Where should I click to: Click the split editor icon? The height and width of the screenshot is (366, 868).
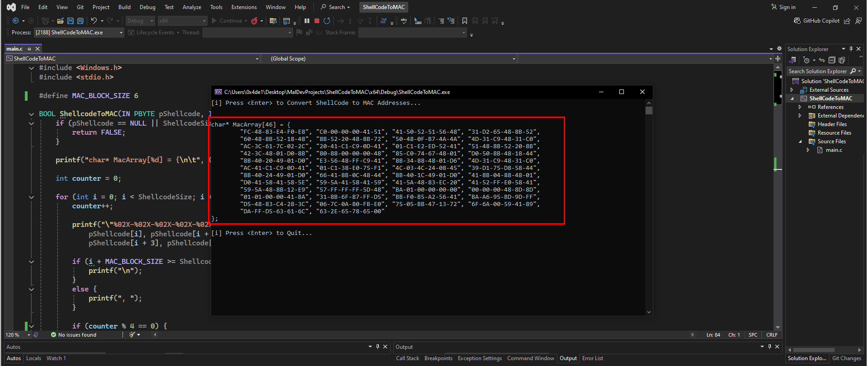point(778,59)
